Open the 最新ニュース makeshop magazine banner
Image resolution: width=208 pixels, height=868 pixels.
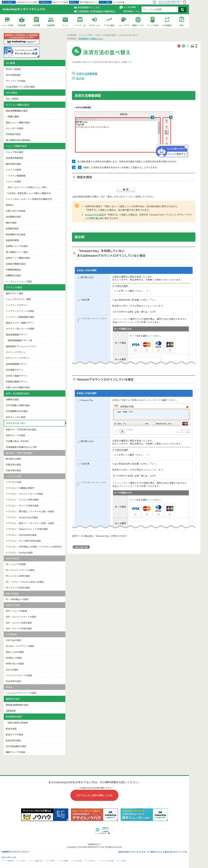point(144,815)
